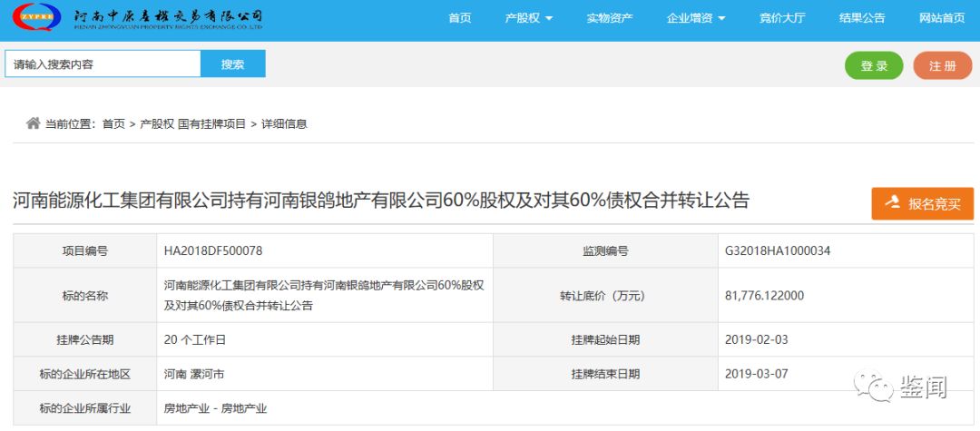The image size is (980, 431).
Task: Follow the 首页 breadcrumb link
Action: point(113,124)
